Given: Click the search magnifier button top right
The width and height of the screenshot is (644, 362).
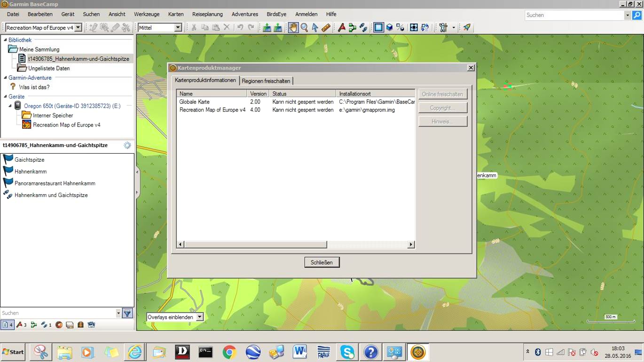Looking at the screenshot, I should coord(637,15).
